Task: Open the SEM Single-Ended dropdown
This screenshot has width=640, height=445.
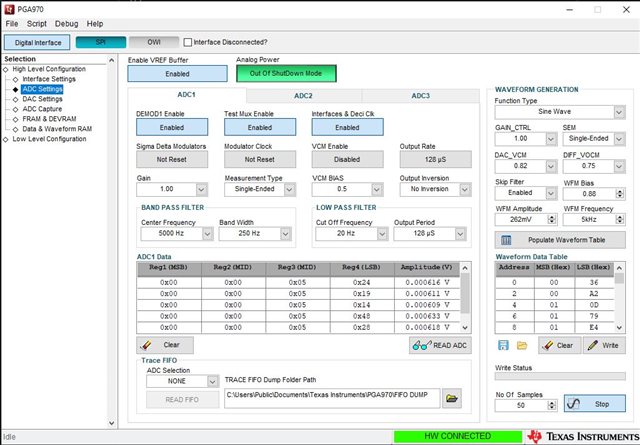Action: point(619,139)
